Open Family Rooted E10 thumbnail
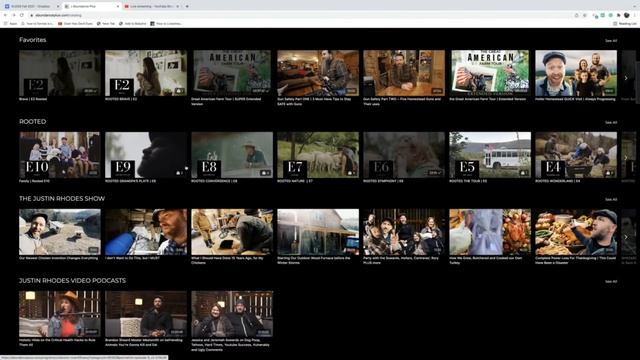This screenshot has width=640, height=360. coord(60,155)
